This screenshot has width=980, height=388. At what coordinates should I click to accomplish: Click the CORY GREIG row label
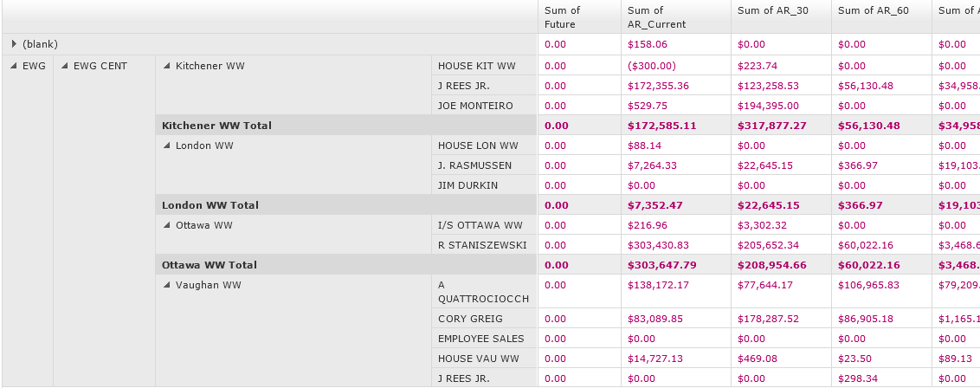(470, 319)
